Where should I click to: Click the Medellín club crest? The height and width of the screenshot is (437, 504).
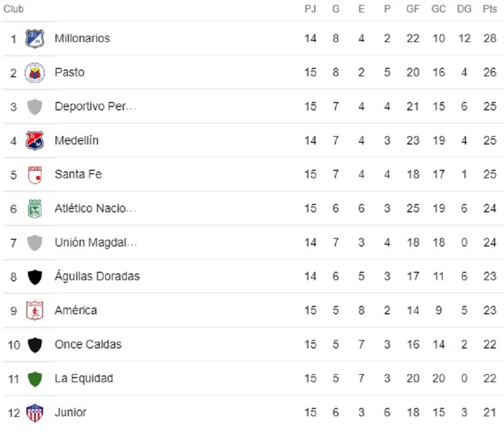click(x=35, y=141)
